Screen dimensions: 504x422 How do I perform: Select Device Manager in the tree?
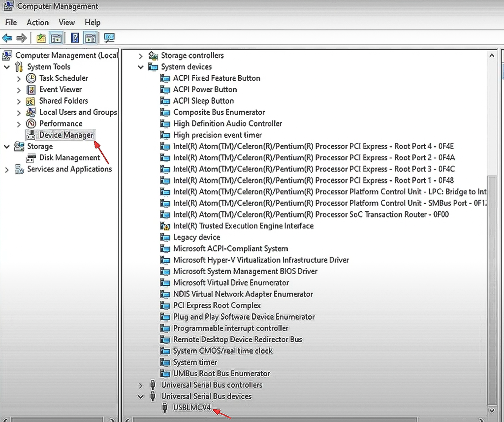pyautogui.click(x=66, y=135)
